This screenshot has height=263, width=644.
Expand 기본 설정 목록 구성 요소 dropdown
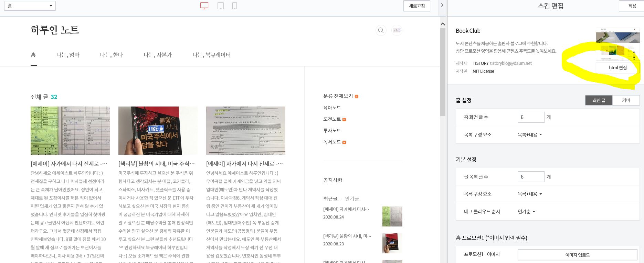click(530, 194)
